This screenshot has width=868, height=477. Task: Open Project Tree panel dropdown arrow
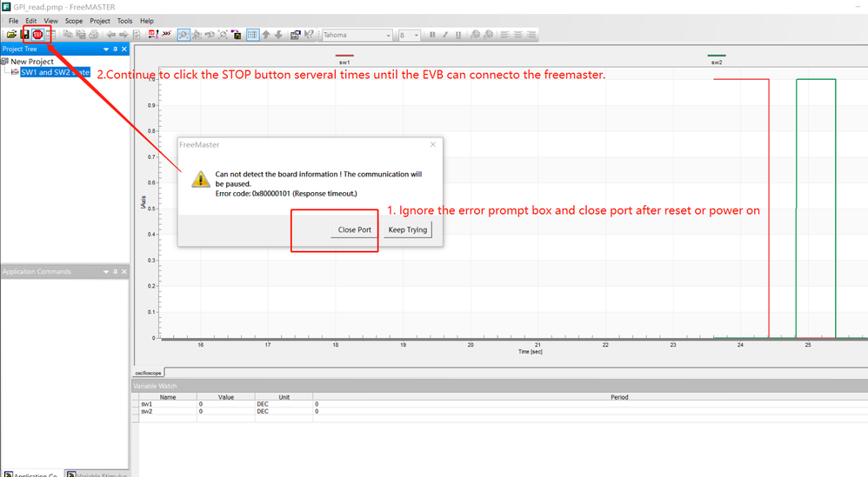click(106, 50)
